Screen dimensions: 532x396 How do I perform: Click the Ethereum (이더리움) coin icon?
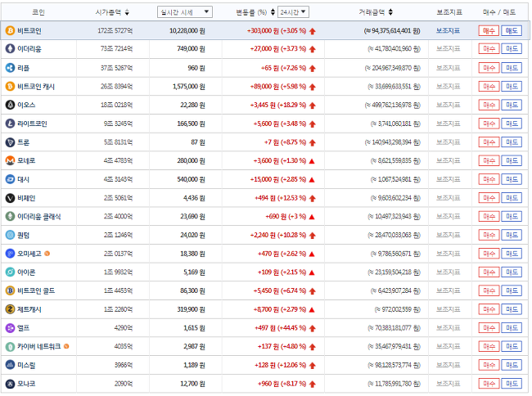coord(10,49)
